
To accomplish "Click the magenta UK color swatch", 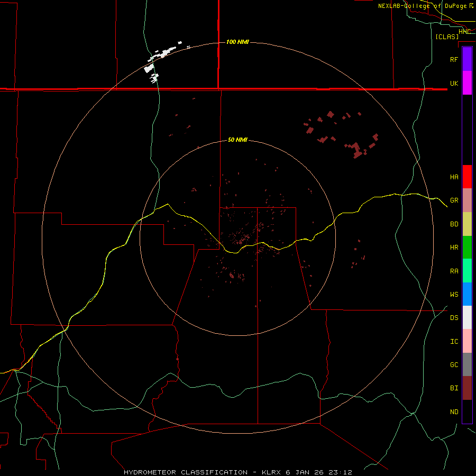I will [467, 83].
